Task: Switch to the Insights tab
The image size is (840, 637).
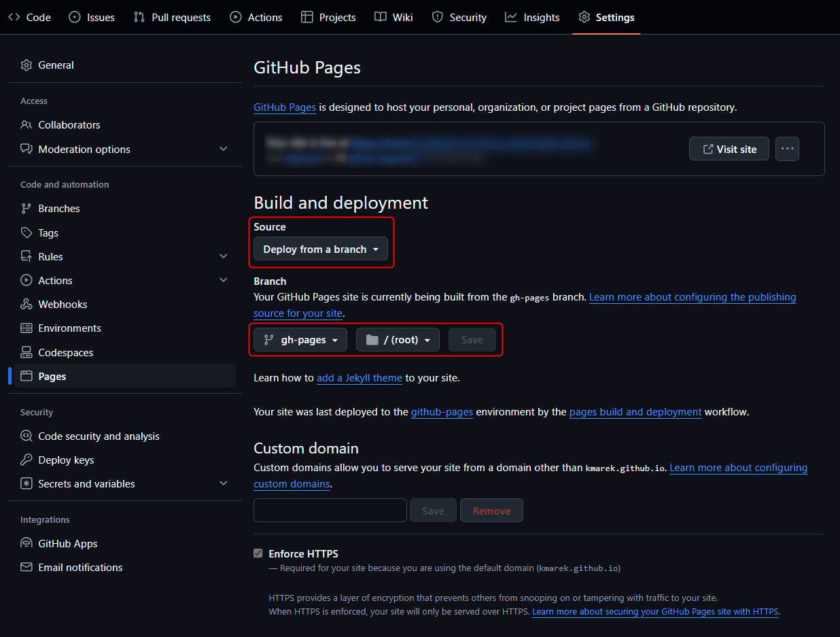Action: [532, 18]
